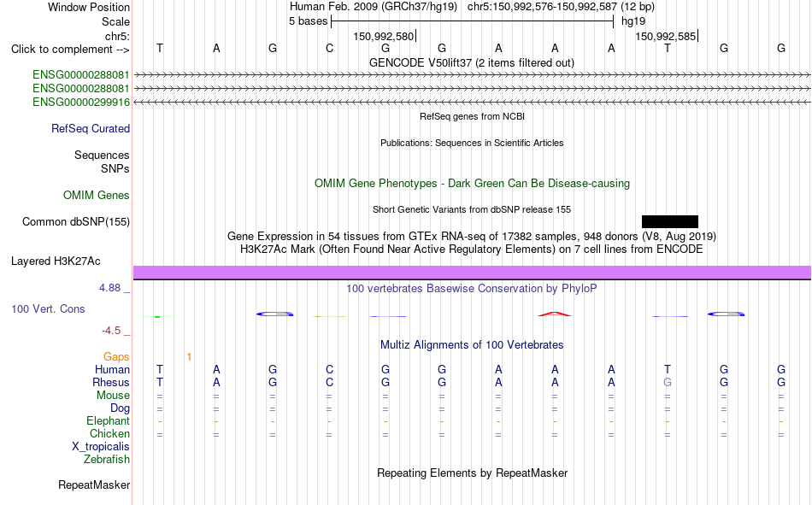Select the Rhesus alignment row label
The width and height of the screenshot is (812, 505).
pos(111,382)
